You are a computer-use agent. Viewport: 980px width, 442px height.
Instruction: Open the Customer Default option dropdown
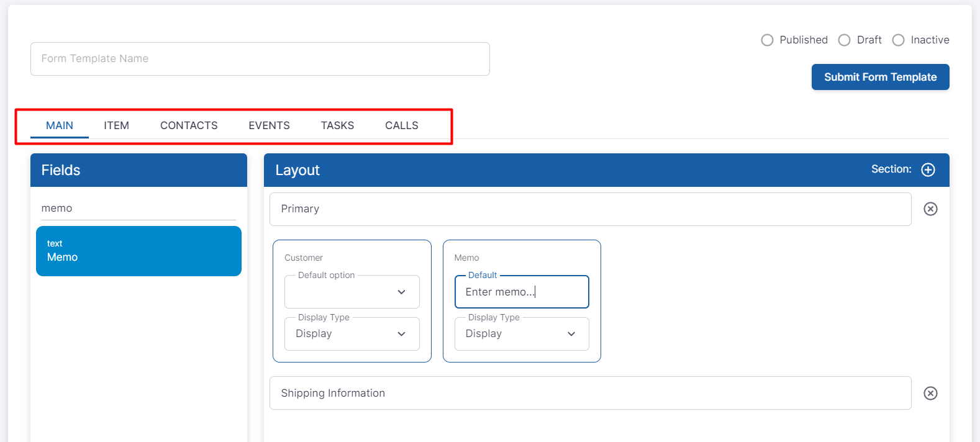[352, 292]
